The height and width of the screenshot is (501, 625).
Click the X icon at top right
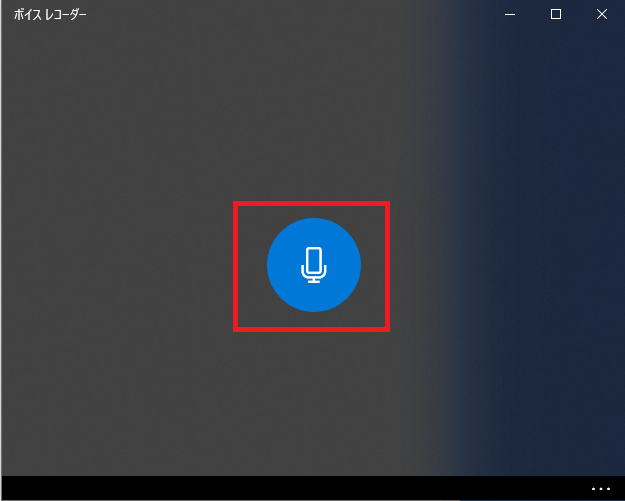click(x=601, y=14)
